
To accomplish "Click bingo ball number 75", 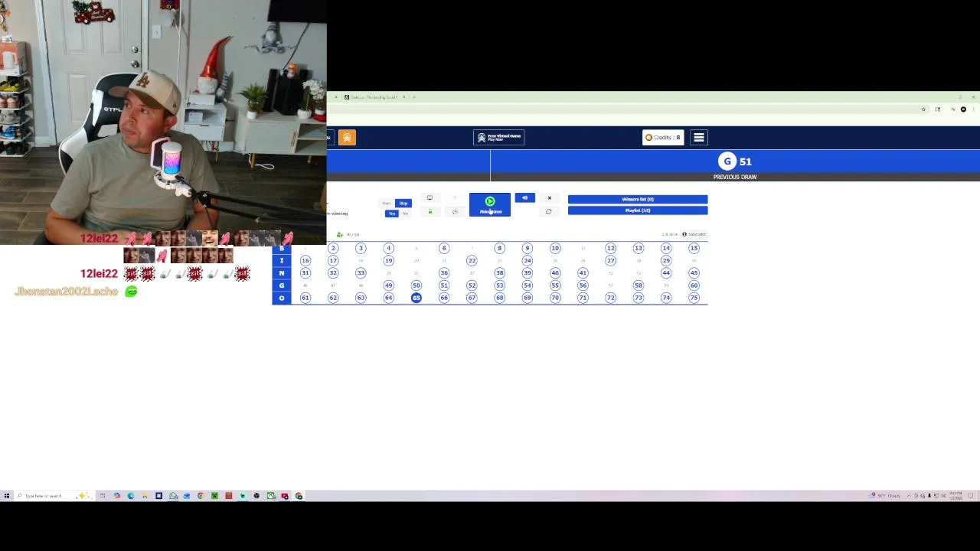I will (x=694, y=298).
